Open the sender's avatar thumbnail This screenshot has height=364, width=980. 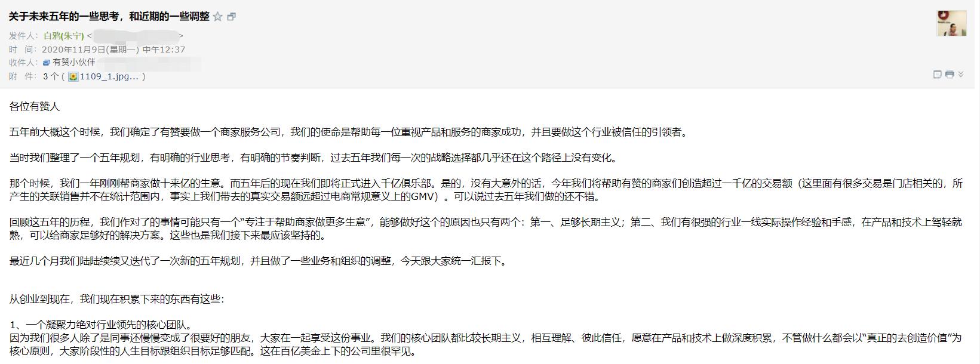(x=952, y=23)
